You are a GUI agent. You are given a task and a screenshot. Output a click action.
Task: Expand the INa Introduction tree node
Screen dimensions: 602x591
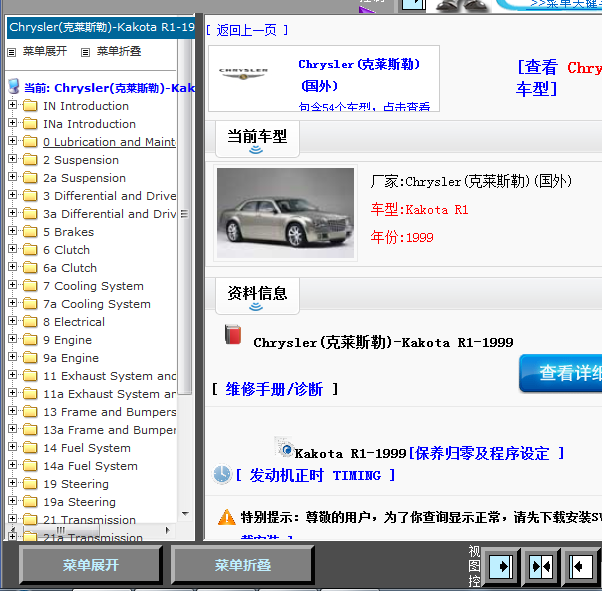point(12,123)
